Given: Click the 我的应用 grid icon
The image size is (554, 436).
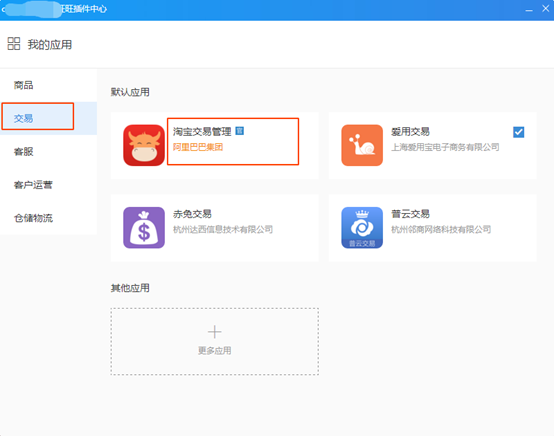Looking at the screenshot, I should coord(14,44).
